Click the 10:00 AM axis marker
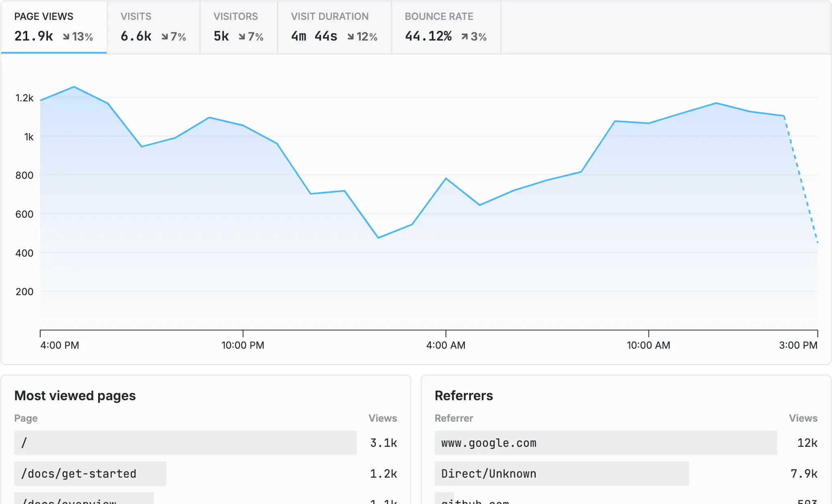This screenshot has width=832, height=504. 648,345
